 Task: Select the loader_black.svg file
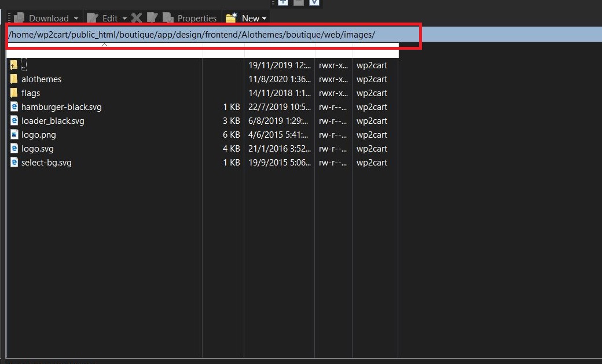pyautogui.click(x=53, y=121)
